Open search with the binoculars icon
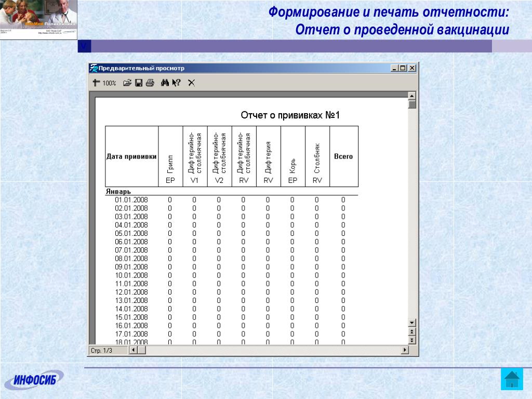The image size is (532, 399). pyautogui.click(x=165, y=83)
